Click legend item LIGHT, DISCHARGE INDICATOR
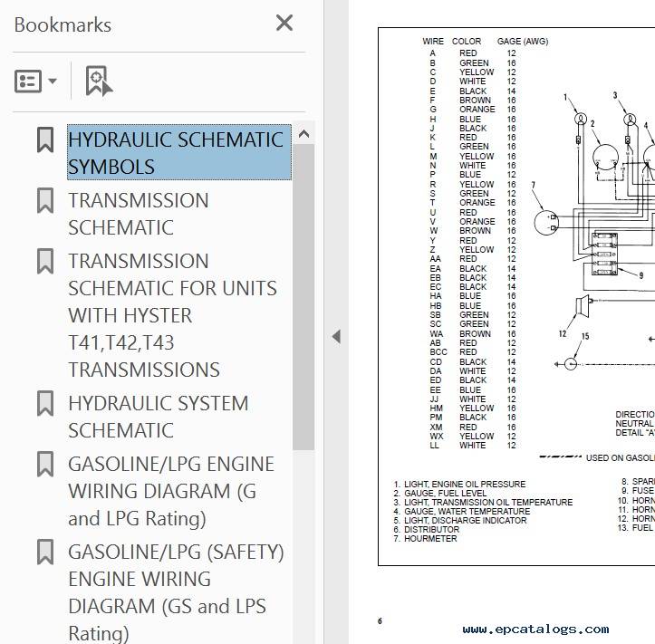The height and width of the screenshot is (644, 655). (460, 521)
